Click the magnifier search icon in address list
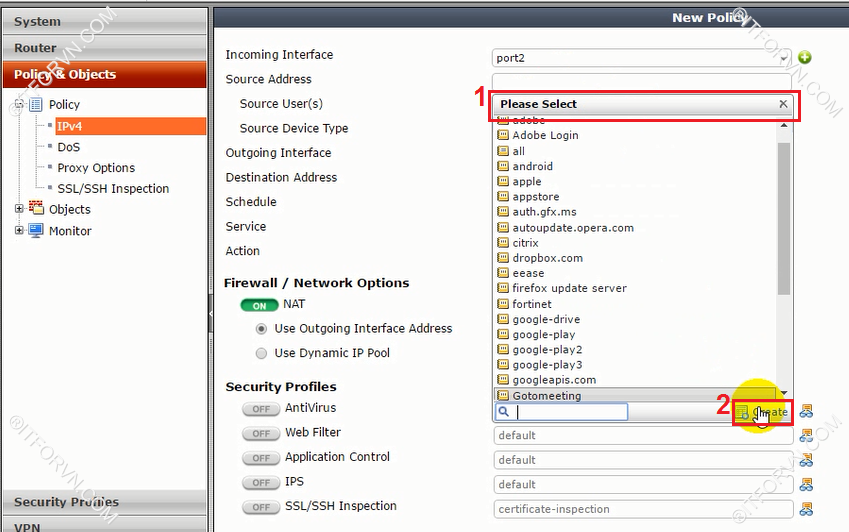This screenshot has width=849, height=532. (504, 412)
